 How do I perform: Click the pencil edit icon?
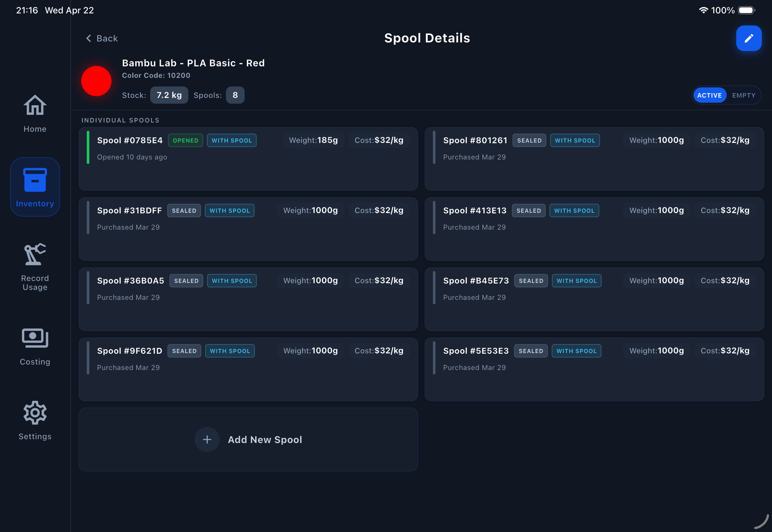748,38
